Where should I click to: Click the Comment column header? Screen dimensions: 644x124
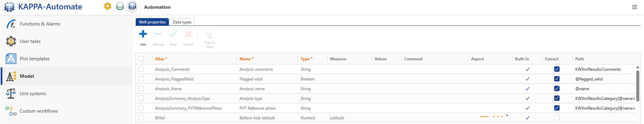coord(413,59)
